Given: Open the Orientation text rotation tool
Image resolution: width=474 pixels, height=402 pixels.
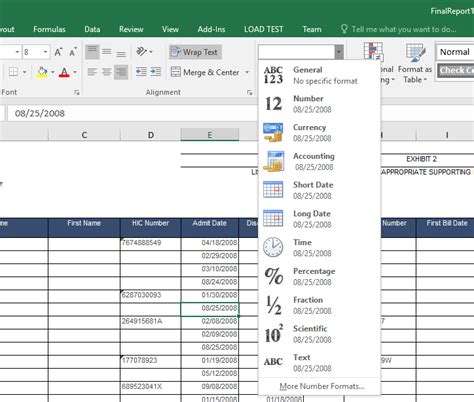Looking at the screenshot, I should coord(141,52).
